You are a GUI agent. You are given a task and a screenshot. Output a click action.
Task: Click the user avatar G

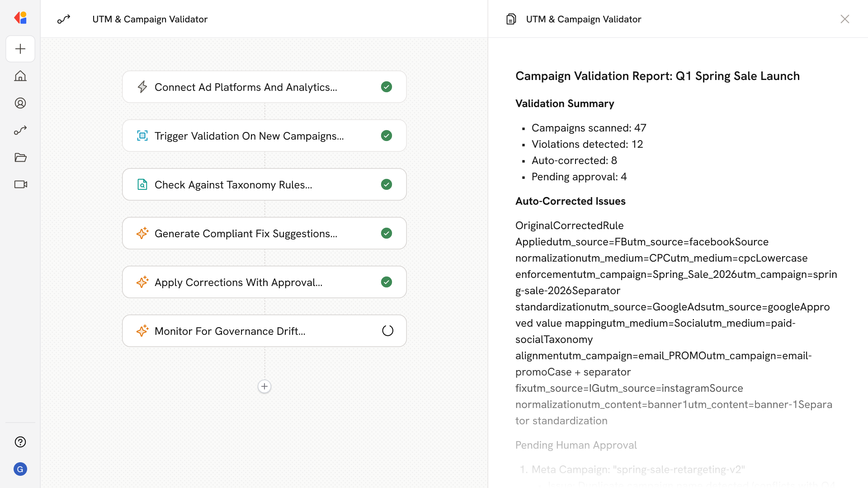[x=20, y=469]
